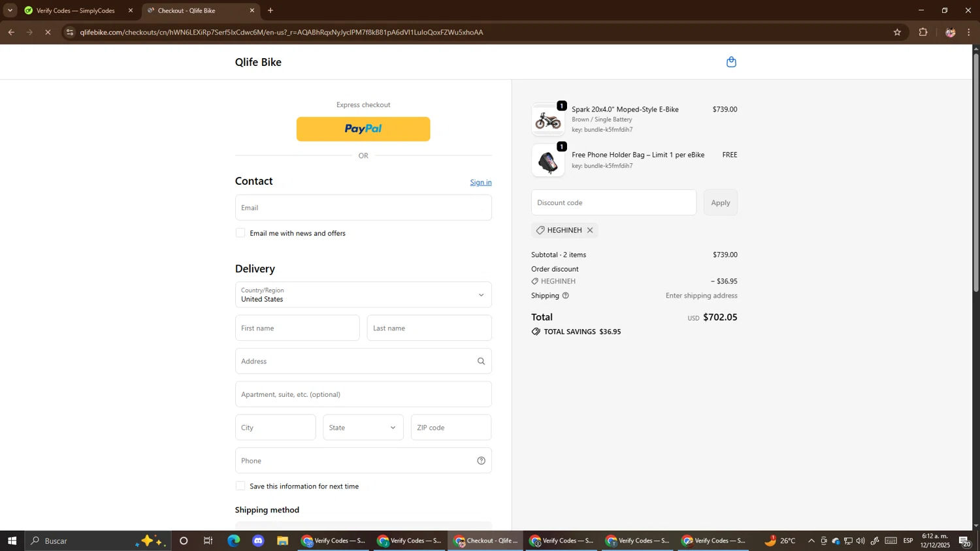The height and width of the screenshot is (551, 980).
Task: Show shipping info help icon
Action: tap(566, 296)
